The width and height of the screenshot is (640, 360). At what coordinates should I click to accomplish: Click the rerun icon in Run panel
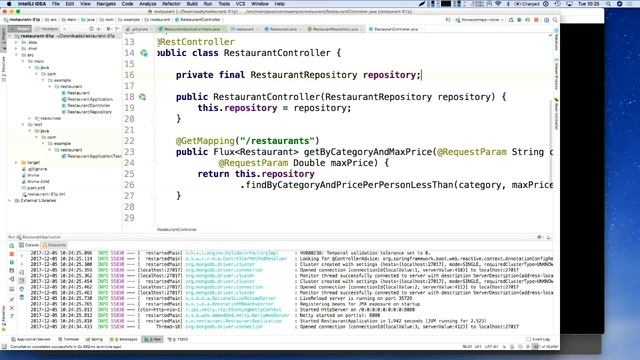[11, 245]
